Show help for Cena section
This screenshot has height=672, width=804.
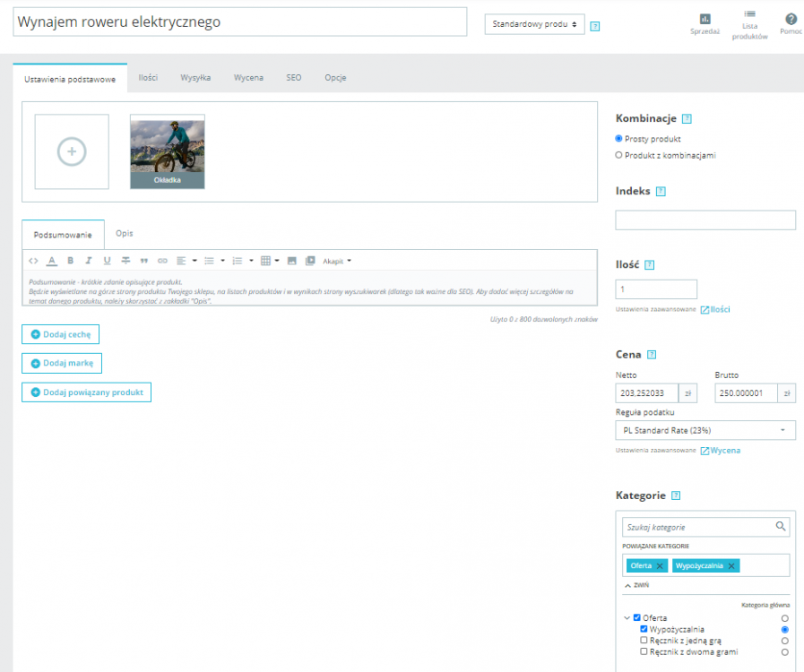[652, 355]
